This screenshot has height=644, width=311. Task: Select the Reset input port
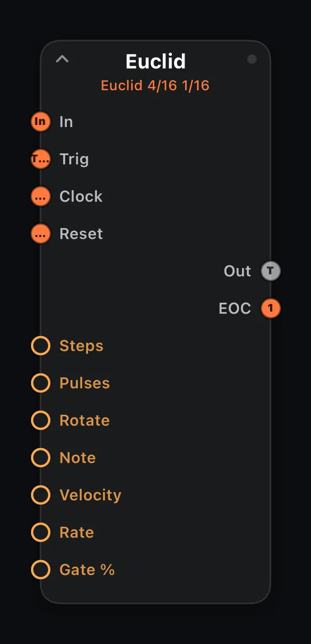41,234
